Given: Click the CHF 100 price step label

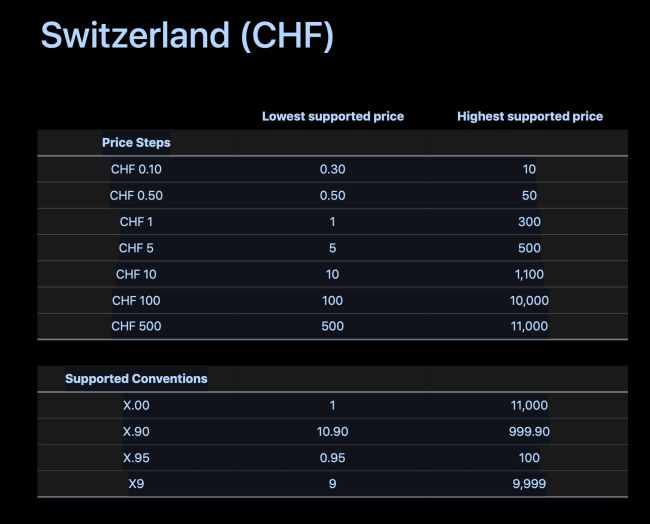Looking at the screenshot, I should pyautogui.click(x=136, y=300).
